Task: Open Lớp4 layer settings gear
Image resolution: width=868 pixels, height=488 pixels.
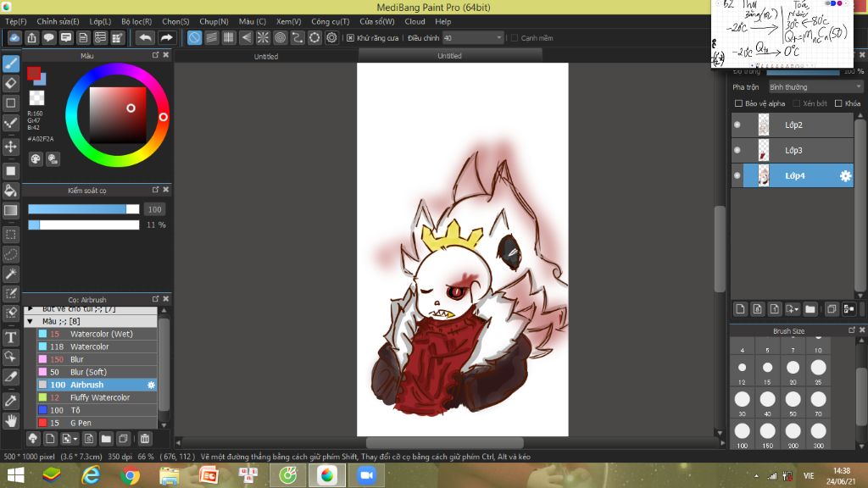Action: 845,176
